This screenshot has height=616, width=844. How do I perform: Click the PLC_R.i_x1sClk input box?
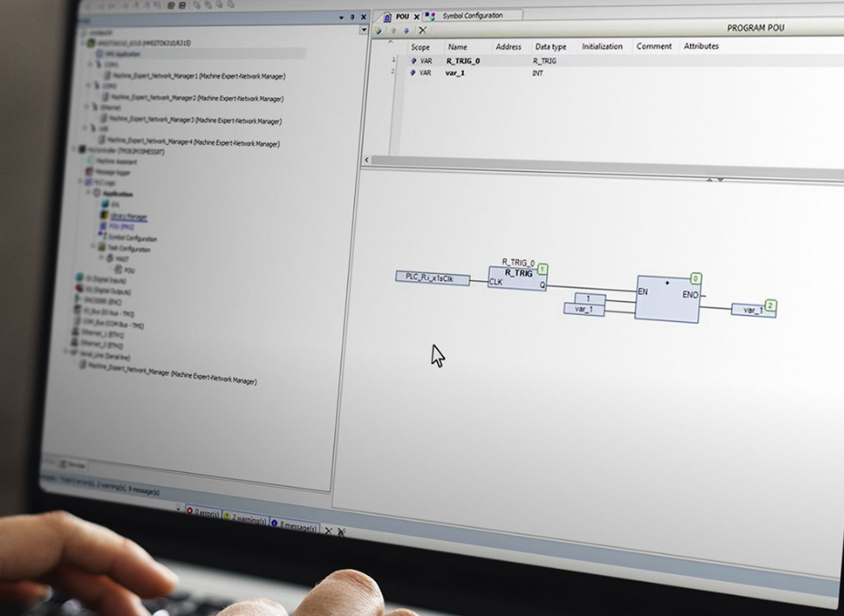pyautogui.click(x=432, y=278)
